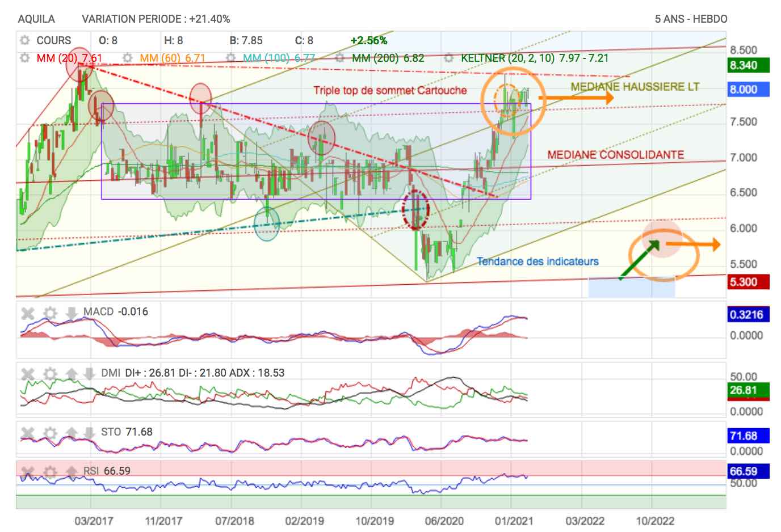Select the MM (60) 6.71 legend label
This screenshot has width=781, height=532.
pos(173,58)
